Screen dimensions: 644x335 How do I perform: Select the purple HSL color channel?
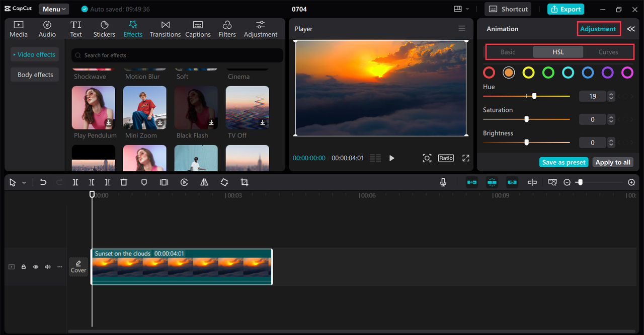[x=608, y=73]
